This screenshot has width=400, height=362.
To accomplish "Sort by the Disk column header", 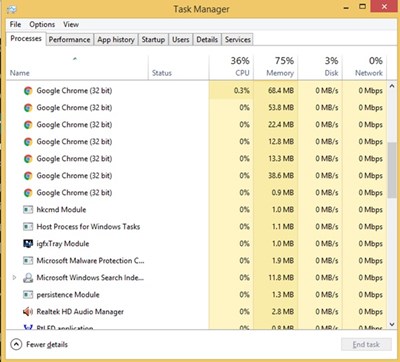I will (320, 67).
